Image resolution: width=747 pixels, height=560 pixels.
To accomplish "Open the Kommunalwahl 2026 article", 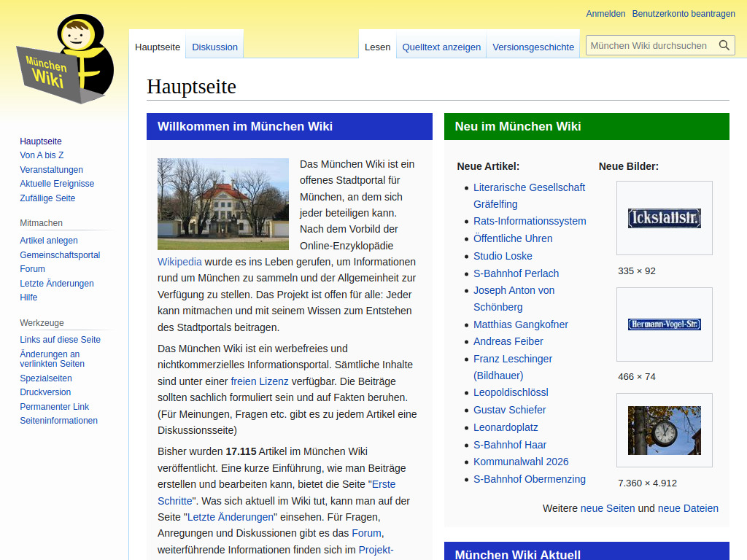I will tap(521, 462).
